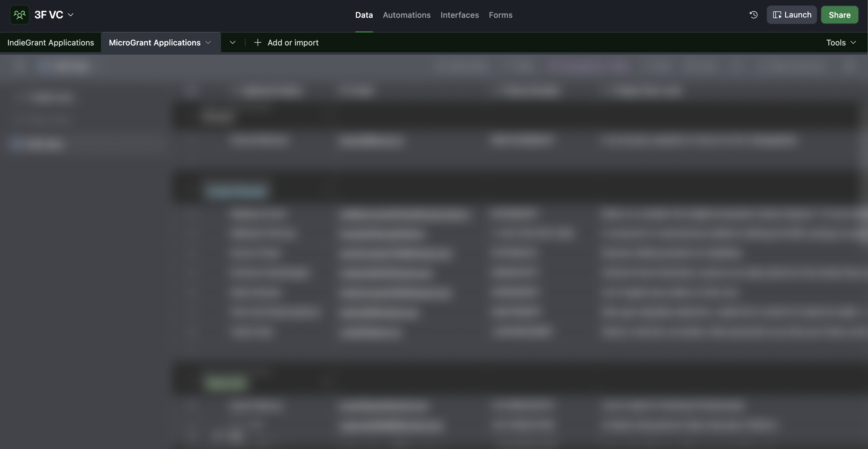Select the Data tab
The width and height of the screenshot is (868, 449).
[364, 15]
